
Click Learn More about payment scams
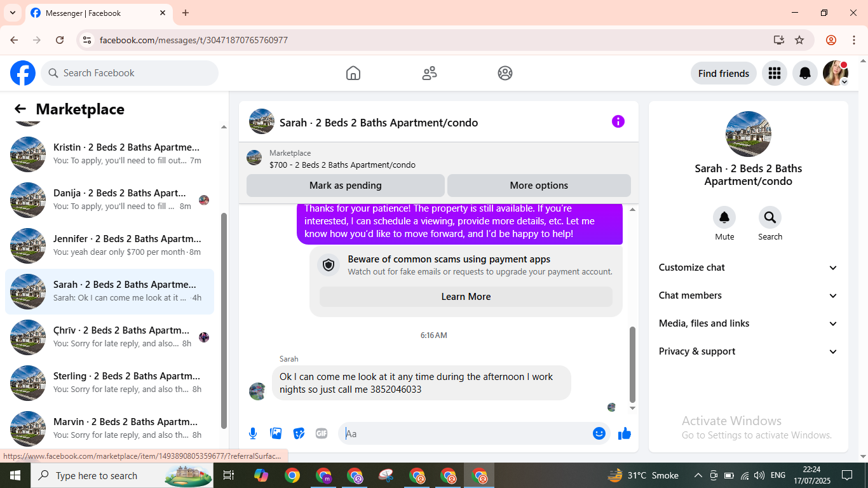coord(466,297)
